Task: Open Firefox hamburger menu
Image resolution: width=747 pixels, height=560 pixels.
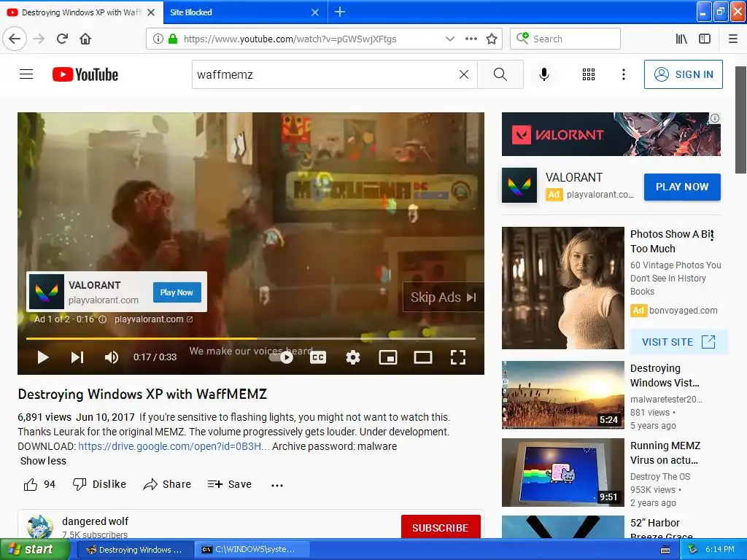Action: click(x=733, y=39)
